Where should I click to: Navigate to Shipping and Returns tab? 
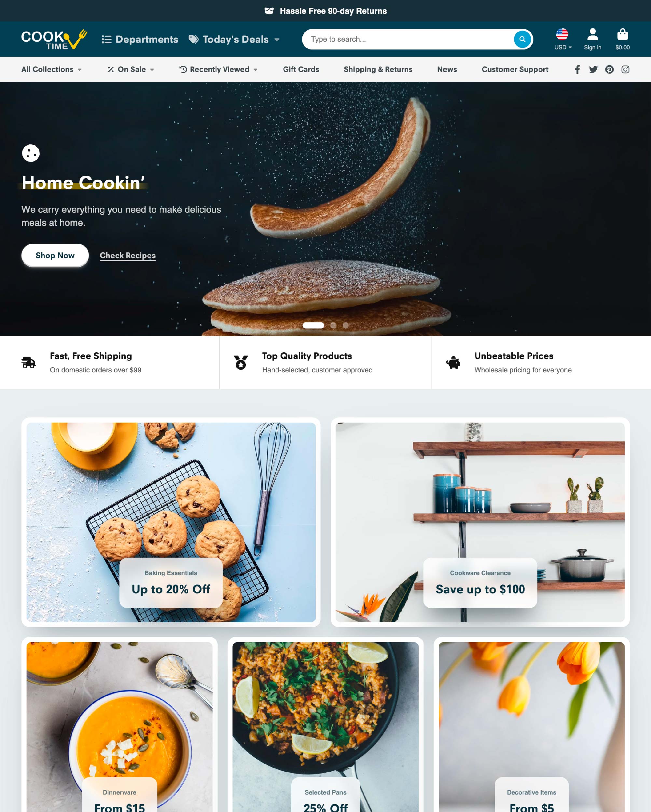click(x=378, y=69)
